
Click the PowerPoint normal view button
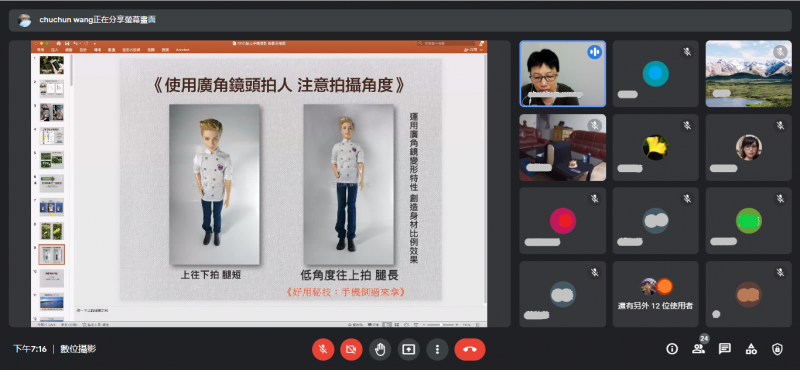coord(387,325)
